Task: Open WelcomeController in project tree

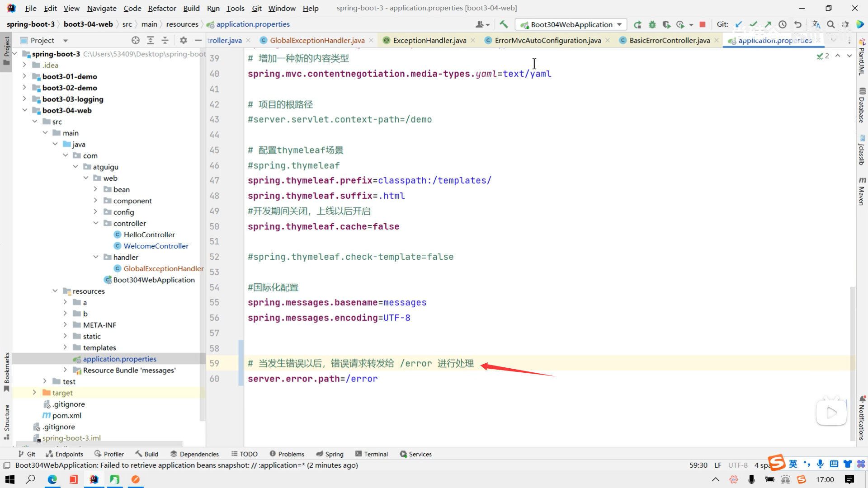Action: 156,246
